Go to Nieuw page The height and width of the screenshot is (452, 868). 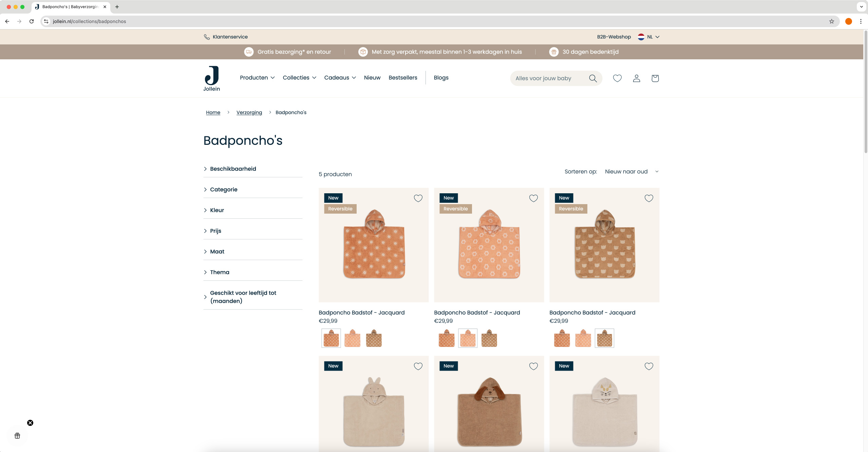click(372, 78)
